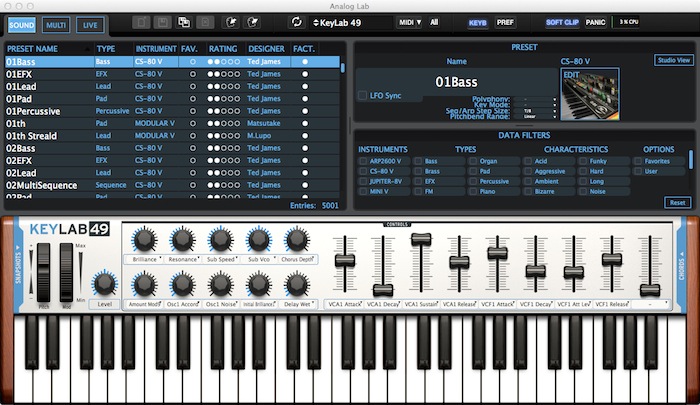Click the Studio View button
Image resolution: width=700 pixels, height=405 pixels.
click(674, 60)
